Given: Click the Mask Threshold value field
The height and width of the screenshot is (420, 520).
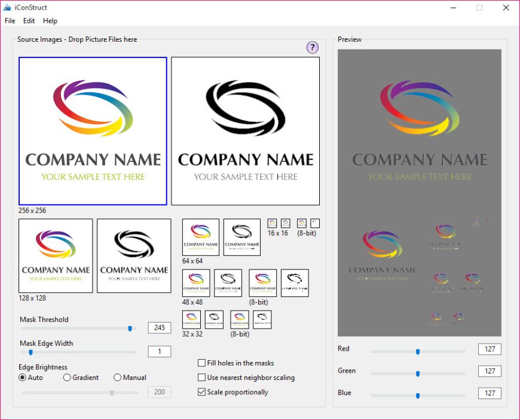Looking at the screenshot, I should 160,327.
